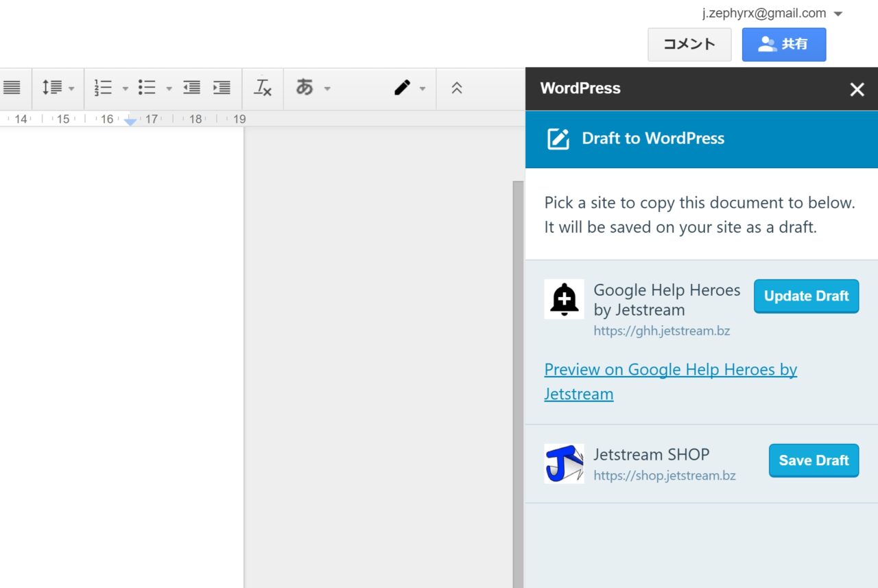Close the WordPress sidebar panel
This screenshot has height=588, width=878.
tap(857, 89)
